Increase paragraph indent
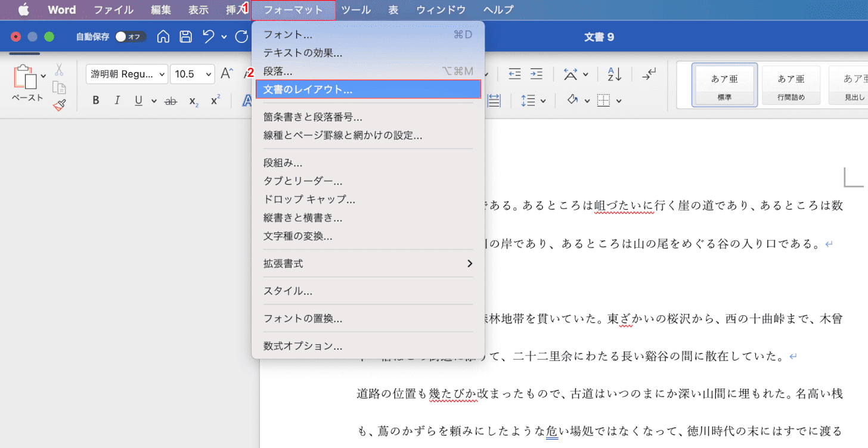This screenshot has height=448, width=868. click(x=536, y=74)
